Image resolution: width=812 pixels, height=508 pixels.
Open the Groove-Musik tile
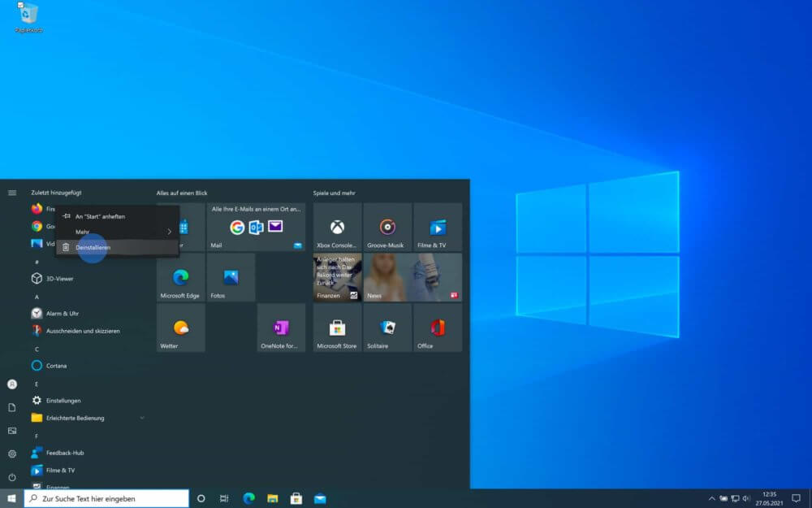387,227
